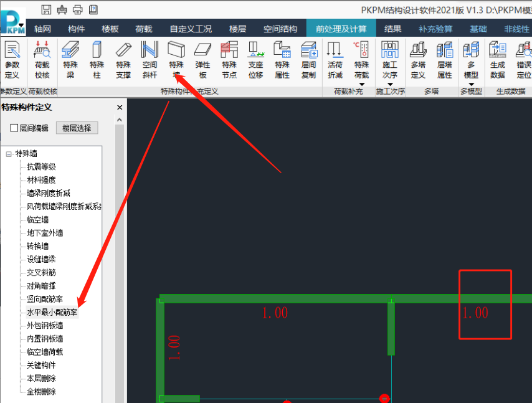Select 全楼删除 in tree
This screenshot has width=532, height=403.
point(41,391)
